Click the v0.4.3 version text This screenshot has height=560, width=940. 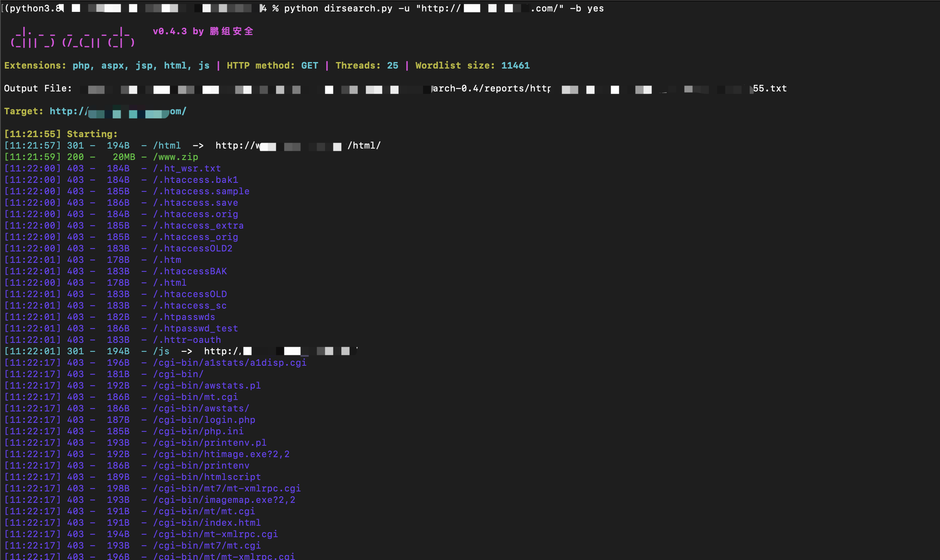click(x=169, y=31)
